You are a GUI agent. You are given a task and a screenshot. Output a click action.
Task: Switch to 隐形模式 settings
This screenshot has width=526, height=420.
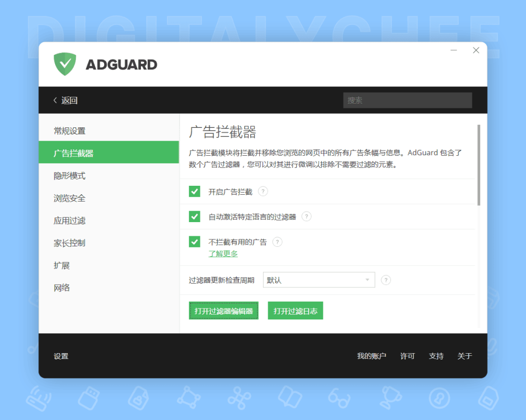coord(109,176)
